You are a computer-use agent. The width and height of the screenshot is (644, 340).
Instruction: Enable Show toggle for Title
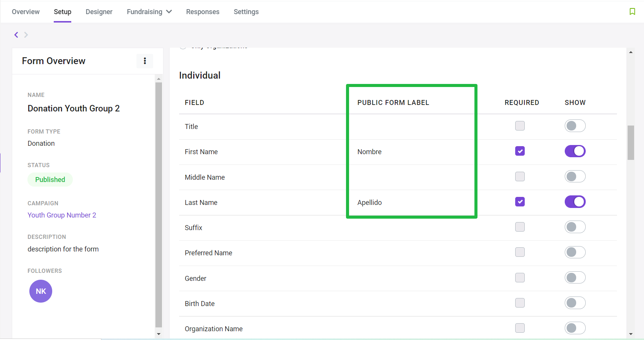pos(575,126)
